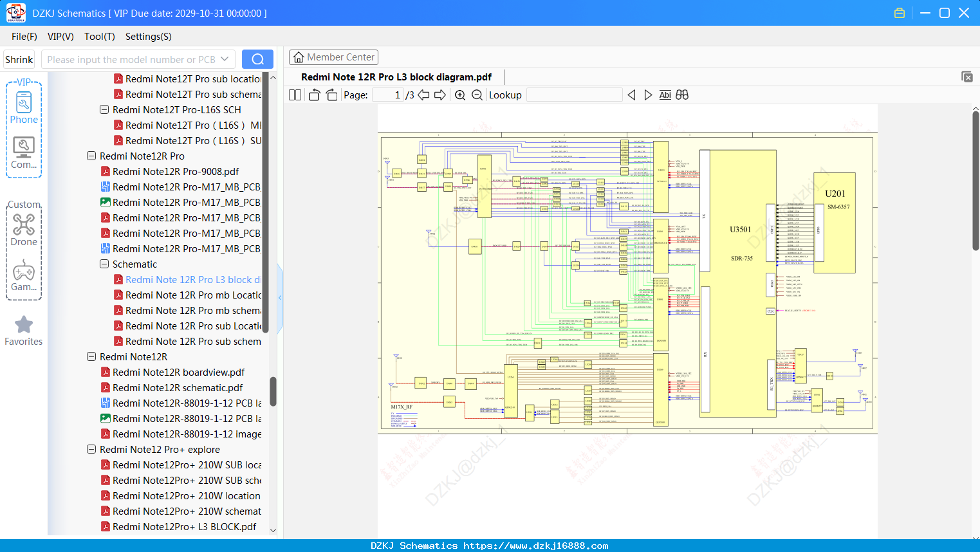Open the Drone category
This screenshot has height=552, width=980.
pyautogui.click(x=24, y=230)
